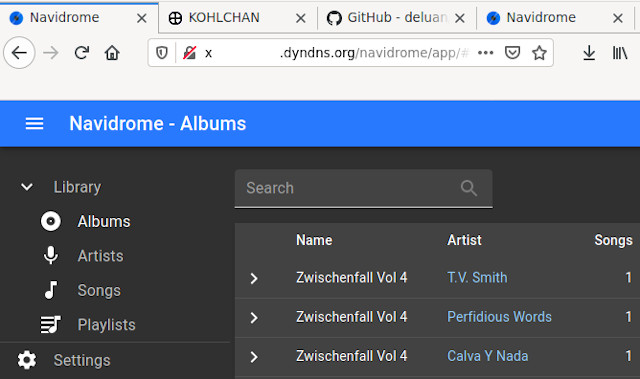Bookmark this page with the star icon
Image resolution: width=640 pixels, height=379 pixels.
pyautogui.click(x=539, y=53)
